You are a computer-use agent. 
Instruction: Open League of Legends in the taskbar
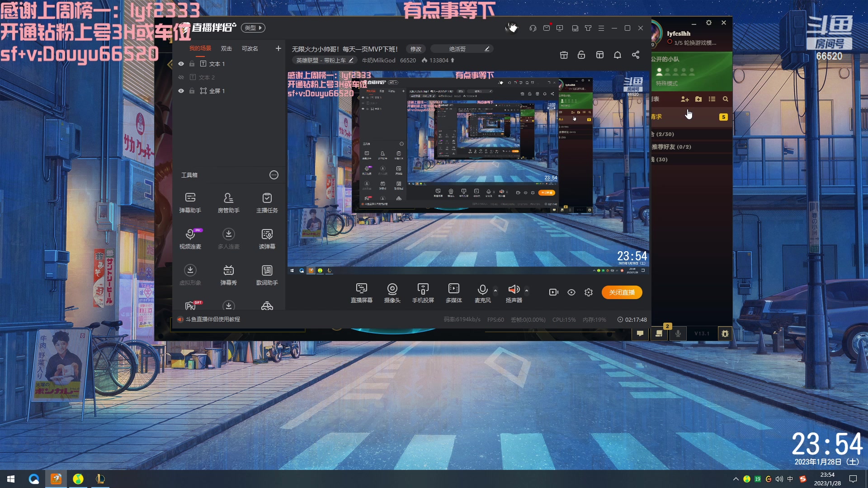[x=100, y=479]
